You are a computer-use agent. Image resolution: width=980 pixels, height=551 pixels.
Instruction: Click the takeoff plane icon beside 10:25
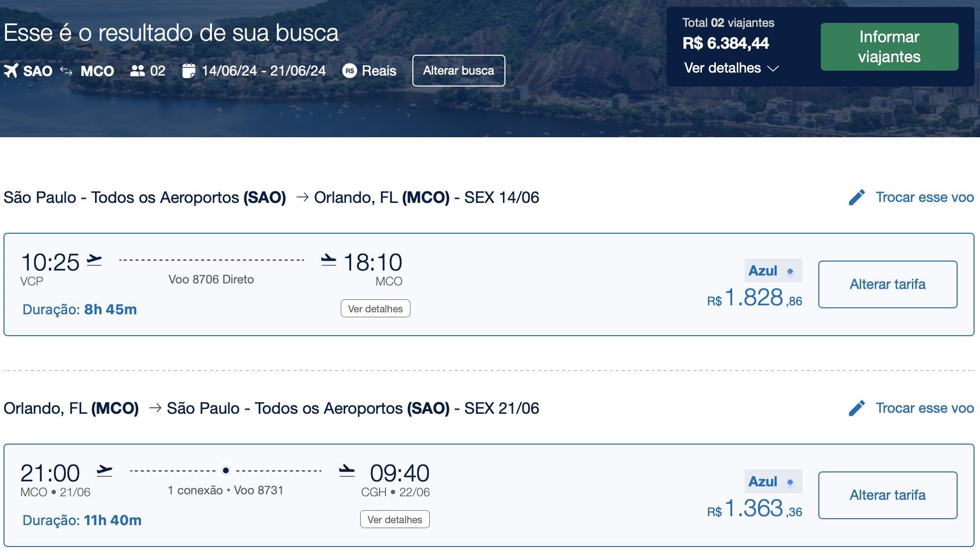(x=94, y=260)
